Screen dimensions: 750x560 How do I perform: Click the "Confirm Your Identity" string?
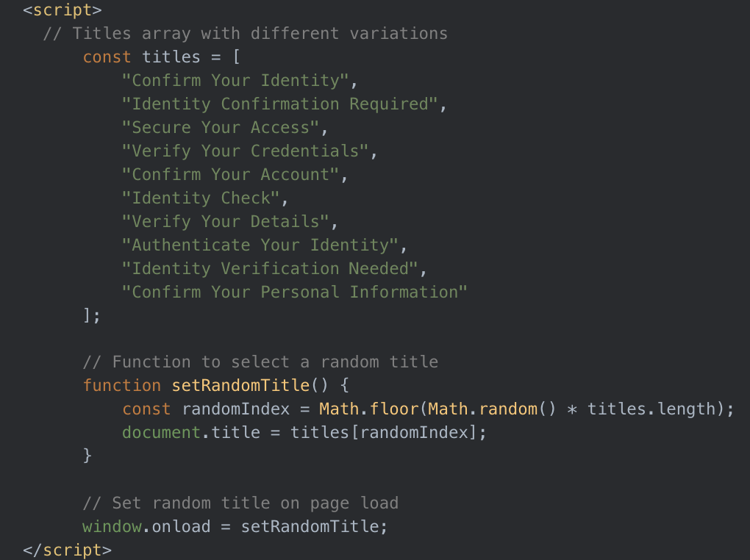pyautogui.click(x=239, y=81)
